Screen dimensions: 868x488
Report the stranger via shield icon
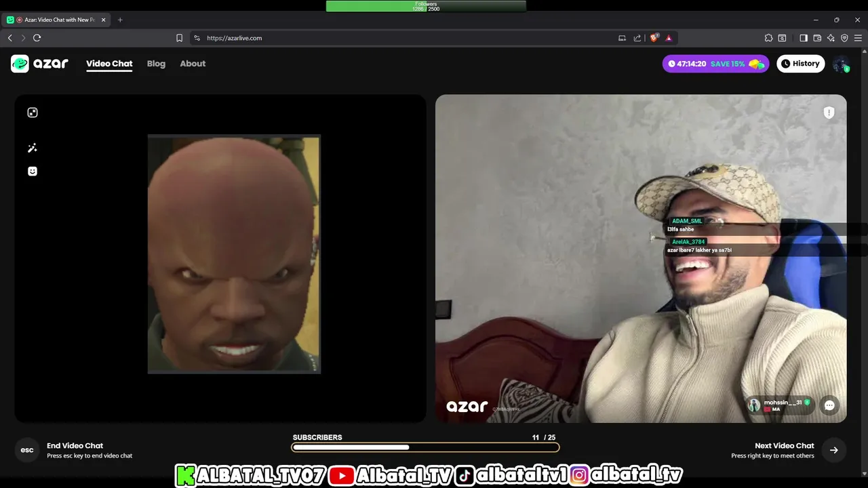(x=829, y=113)
